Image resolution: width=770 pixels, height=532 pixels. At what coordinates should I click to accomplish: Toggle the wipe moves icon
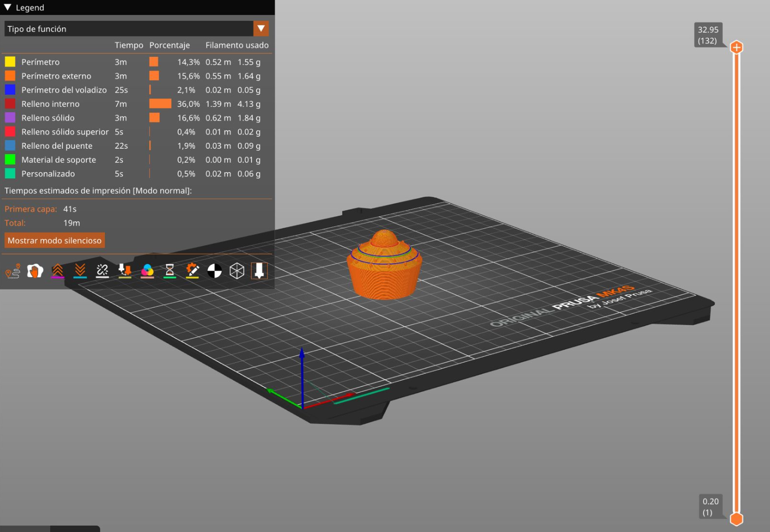pos(35,271)
